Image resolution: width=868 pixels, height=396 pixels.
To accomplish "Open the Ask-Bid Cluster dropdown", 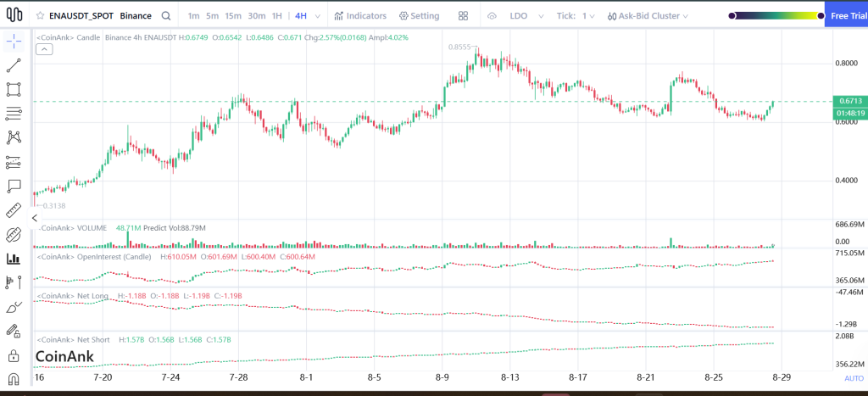I will click(x=648, y=15).
